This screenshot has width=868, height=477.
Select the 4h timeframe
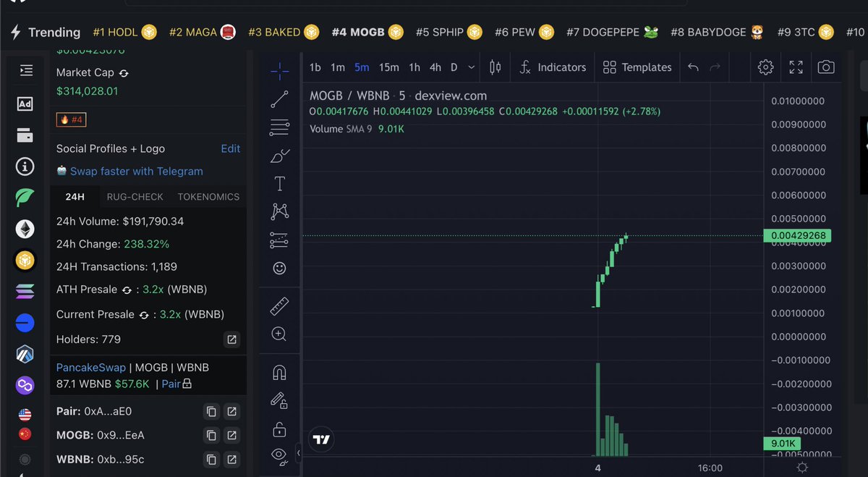[x=435, y=67]
